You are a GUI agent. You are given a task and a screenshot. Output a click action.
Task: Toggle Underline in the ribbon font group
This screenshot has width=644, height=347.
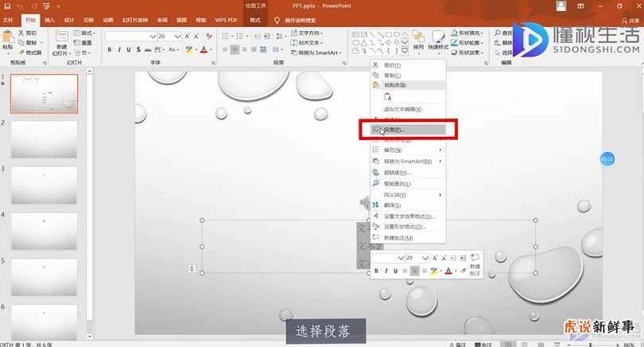pos(130,49)
